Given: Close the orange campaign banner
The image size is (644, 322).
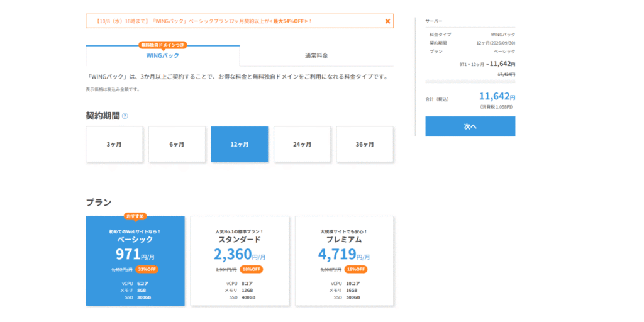Looking at the screenshot, I should coord(387,21).
